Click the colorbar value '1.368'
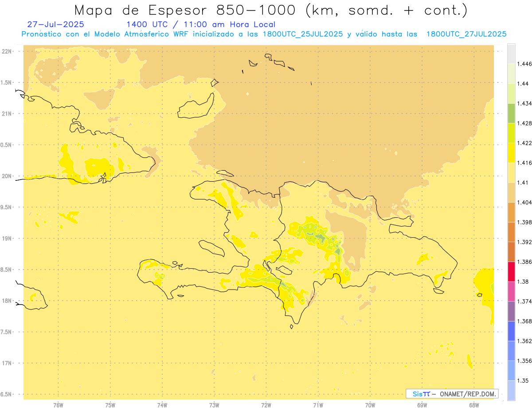This screenshot has width=532, height=411. (x=524, y=321)
